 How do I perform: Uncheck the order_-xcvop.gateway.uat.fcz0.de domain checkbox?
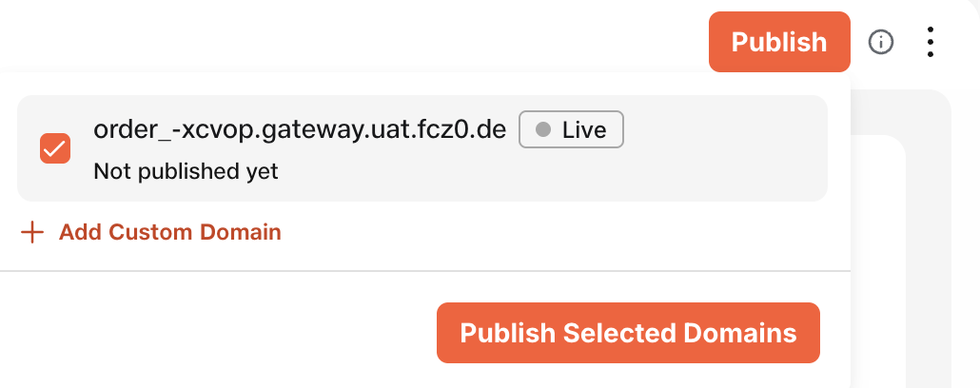click(54, 148)
